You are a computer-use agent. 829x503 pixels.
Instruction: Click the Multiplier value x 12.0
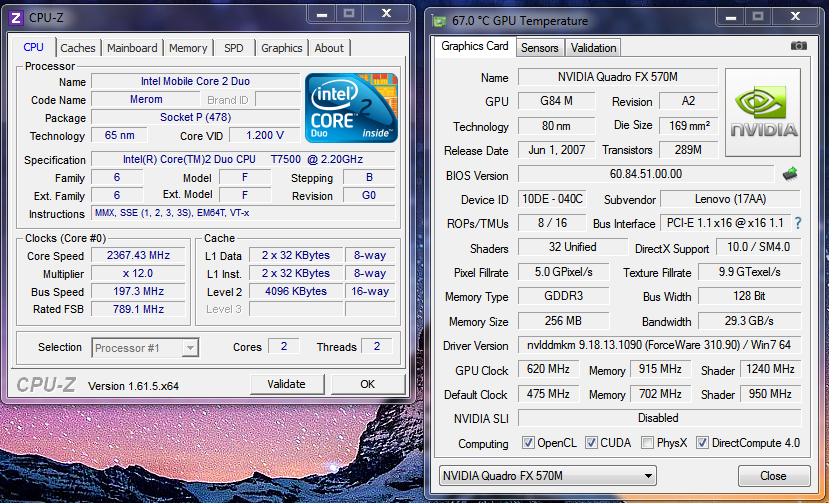pos(139,273)
